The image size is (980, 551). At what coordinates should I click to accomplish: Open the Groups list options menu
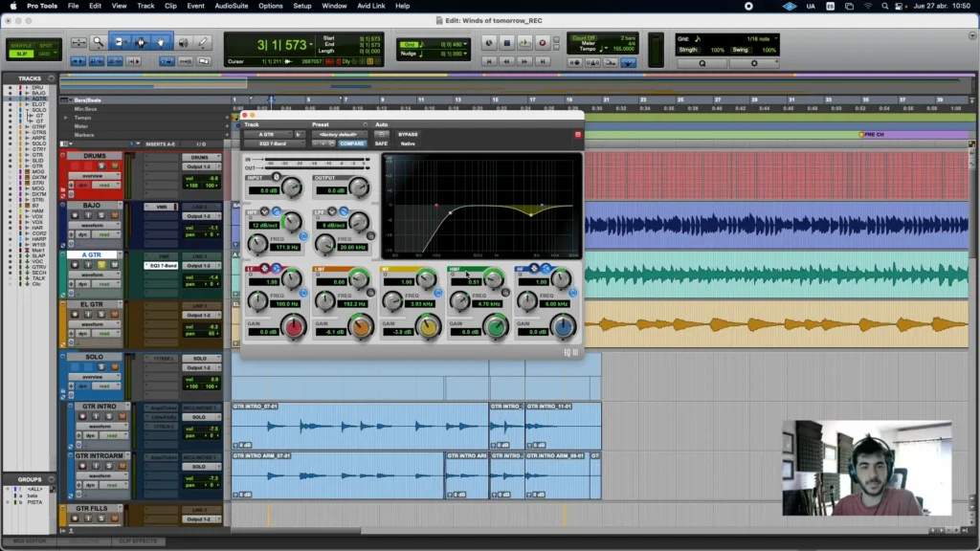click(x=52, y=480)
